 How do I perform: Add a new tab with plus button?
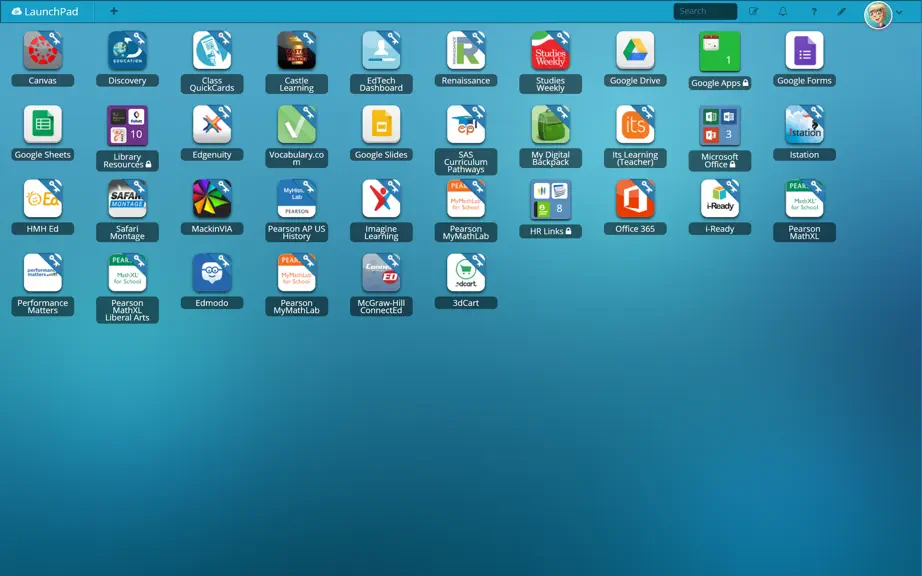coord(114,11)
